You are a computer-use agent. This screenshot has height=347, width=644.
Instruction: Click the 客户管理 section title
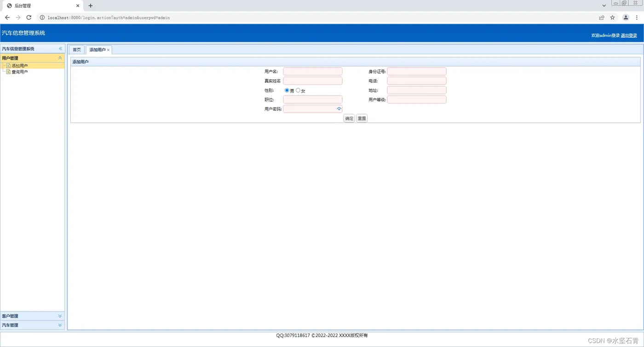click(10, 316)
